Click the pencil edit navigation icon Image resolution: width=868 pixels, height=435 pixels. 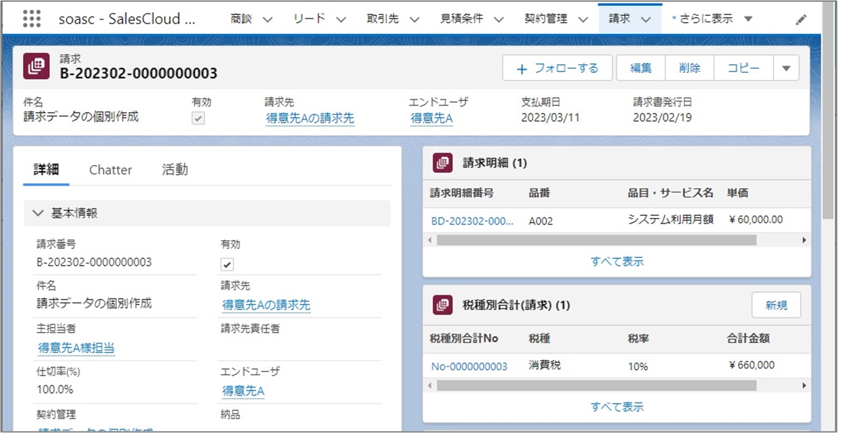[x=801, y=20]
